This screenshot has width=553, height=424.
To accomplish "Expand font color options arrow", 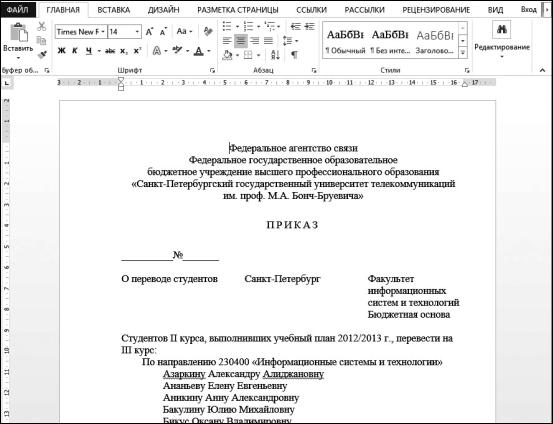I will pos(209,51).
